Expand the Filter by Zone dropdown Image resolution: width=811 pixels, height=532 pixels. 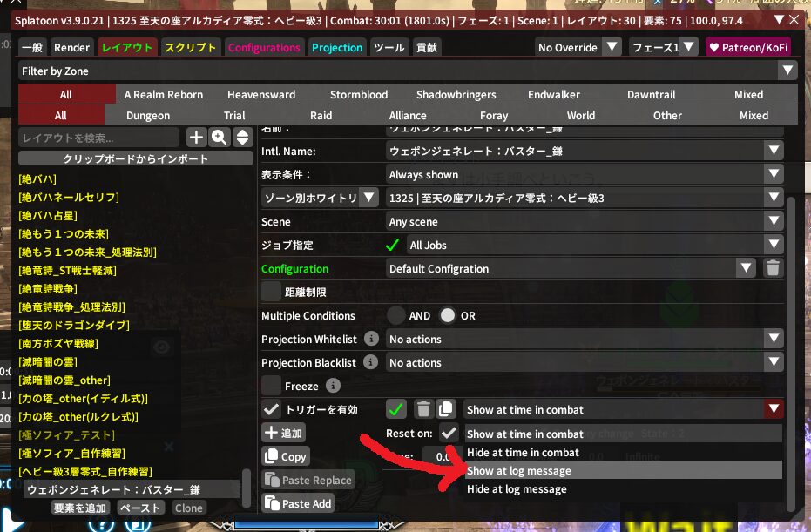pyautogui.click(x=408, y=71)
